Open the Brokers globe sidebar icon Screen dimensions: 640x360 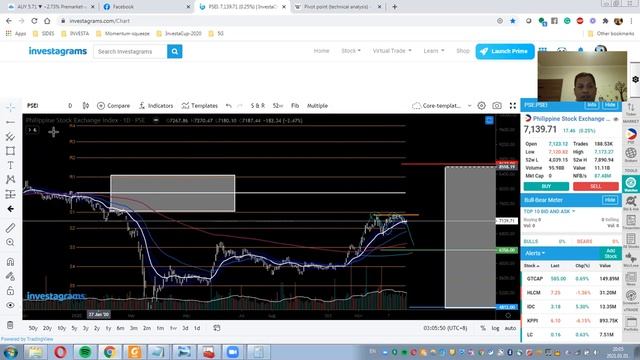[x=631, y=155]
